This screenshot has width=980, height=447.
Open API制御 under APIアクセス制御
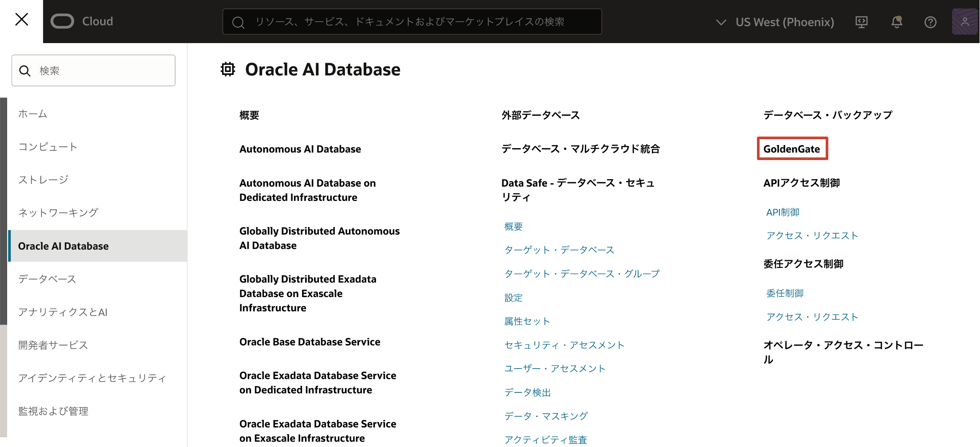[x=782, y=212]
